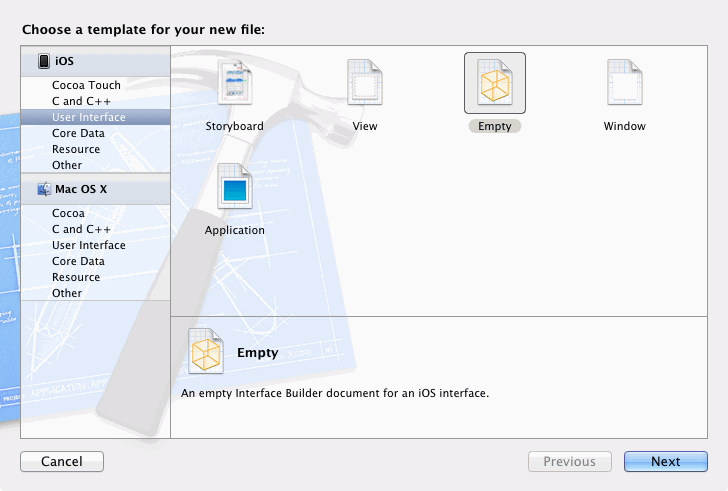Click the Next button
Image resolution: width=728 pixels, height=491 pixels.
tap(665, 462)
